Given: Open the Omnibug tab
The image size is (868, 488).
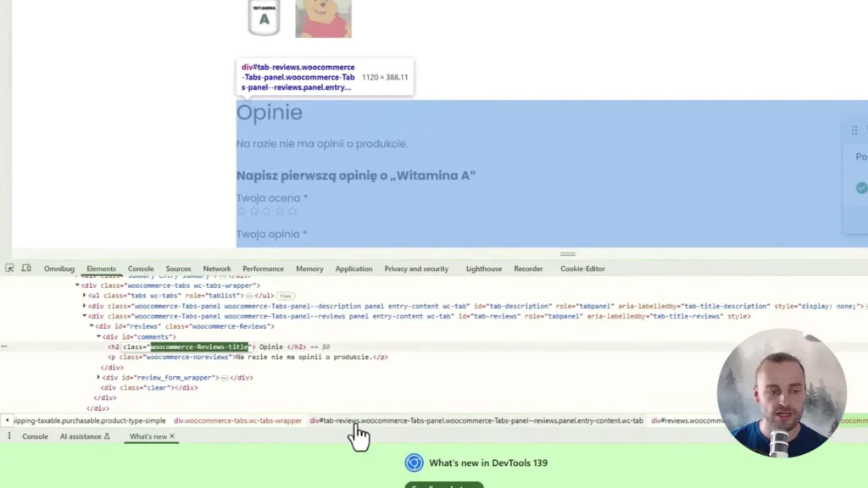Looking at the screenshot, I should click(59, 269).
